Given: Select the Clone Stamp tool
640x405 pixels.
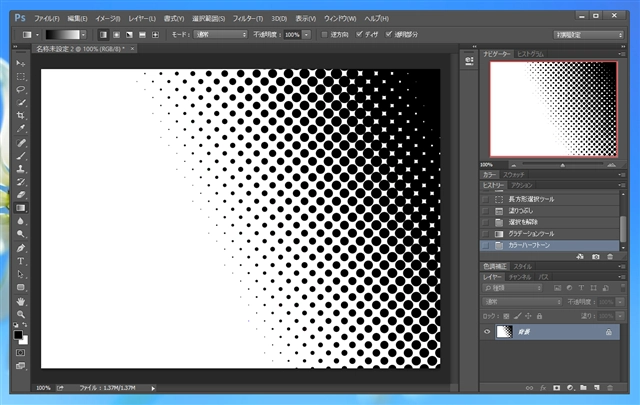Looking at the screenshot, I should [x=20, y=169].
